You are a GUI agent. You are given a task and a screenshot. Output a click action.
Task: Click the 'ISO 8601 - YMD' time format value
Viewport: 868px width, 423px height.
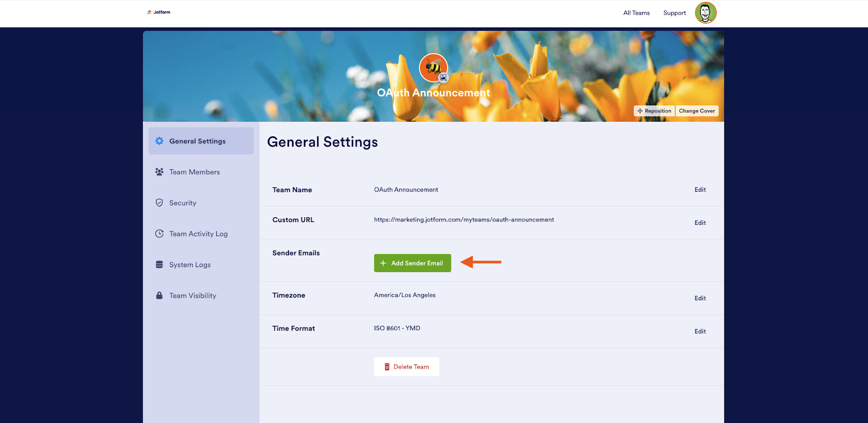(397, 329)
